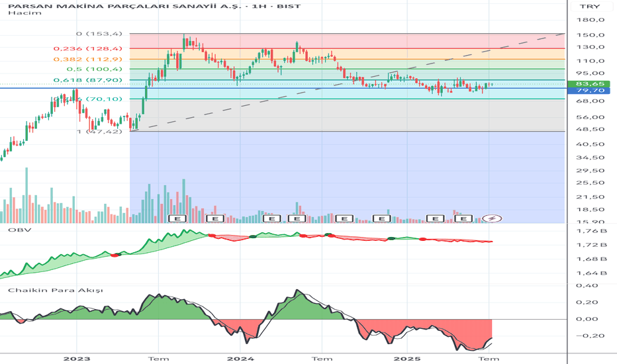Viewport: 617px width, 364px height.
Task: Click the 1,76 B OBV scale value
Action: point(591,231)
